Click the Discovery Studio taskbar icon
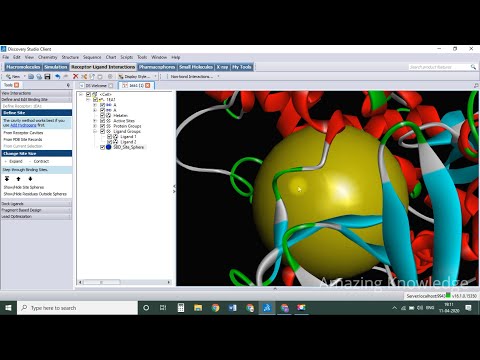480x360 pixels. [x=267, y=308]
